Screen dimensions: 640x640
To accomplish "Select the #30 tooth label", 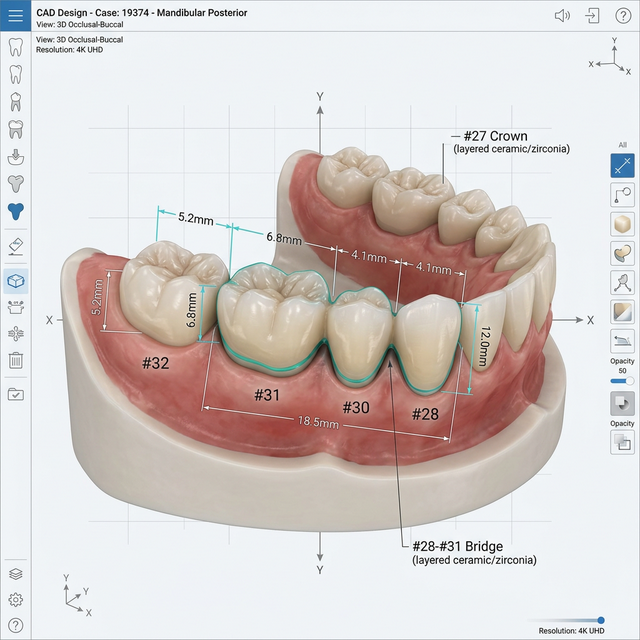I will [356, 407].
